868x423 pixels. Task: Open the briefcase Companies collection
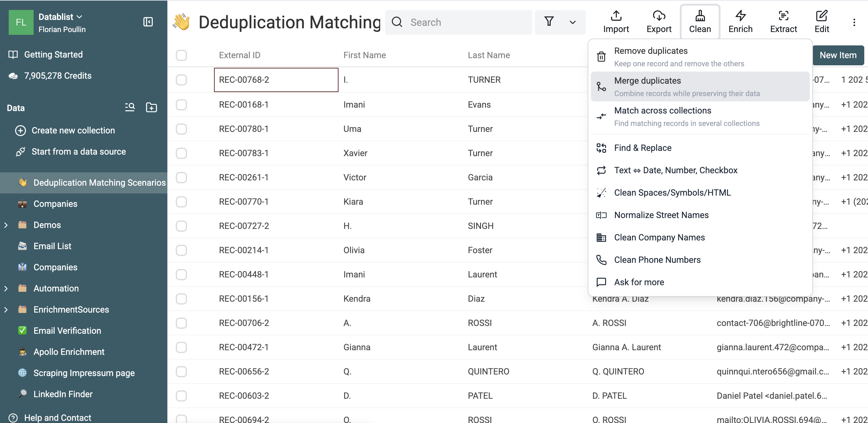(55, 204)
